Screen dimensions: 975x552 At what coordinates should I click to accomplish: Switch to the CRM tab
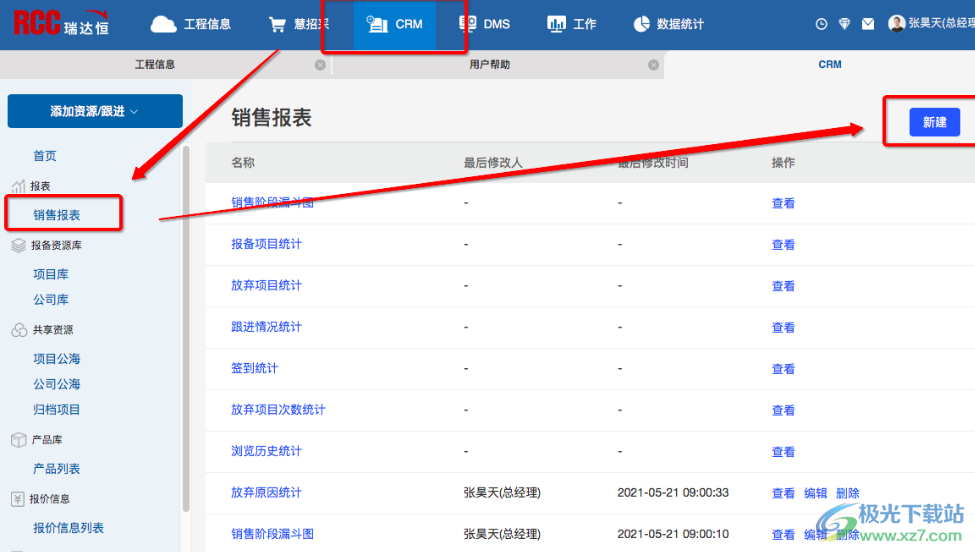tap(829, 65)
